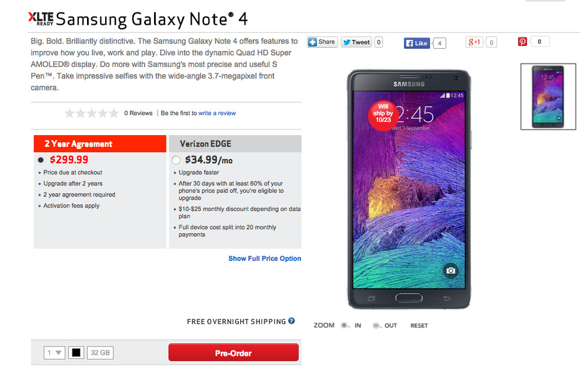
Task: Click the Google +1 button
Action: (474, 42)
